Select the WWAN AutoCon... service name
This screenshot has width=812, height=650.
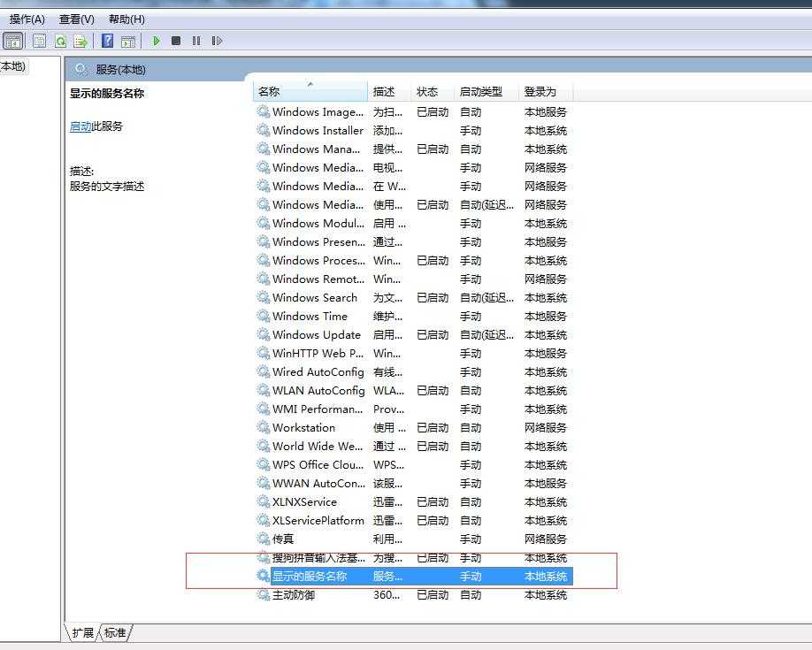(318, 483)
